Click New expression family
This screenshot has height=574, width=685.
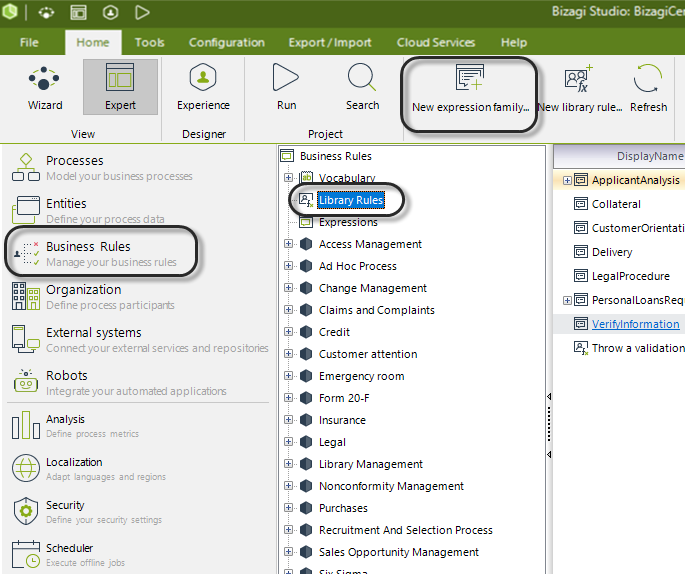coord(470,89)
